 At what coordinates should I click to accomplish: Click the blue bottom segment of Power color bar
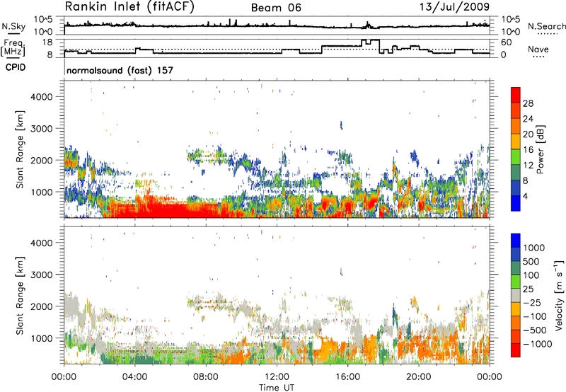tap(516, 203)
